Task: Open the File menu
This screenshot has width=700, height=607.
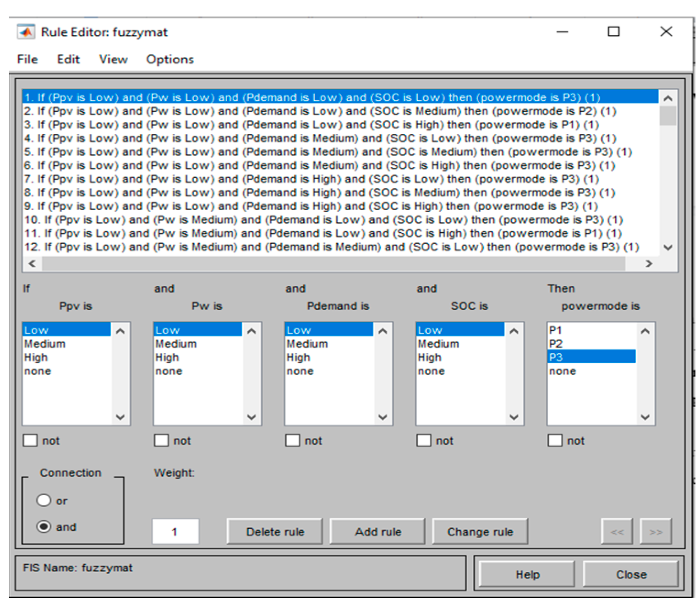Action: click(27, 59)
